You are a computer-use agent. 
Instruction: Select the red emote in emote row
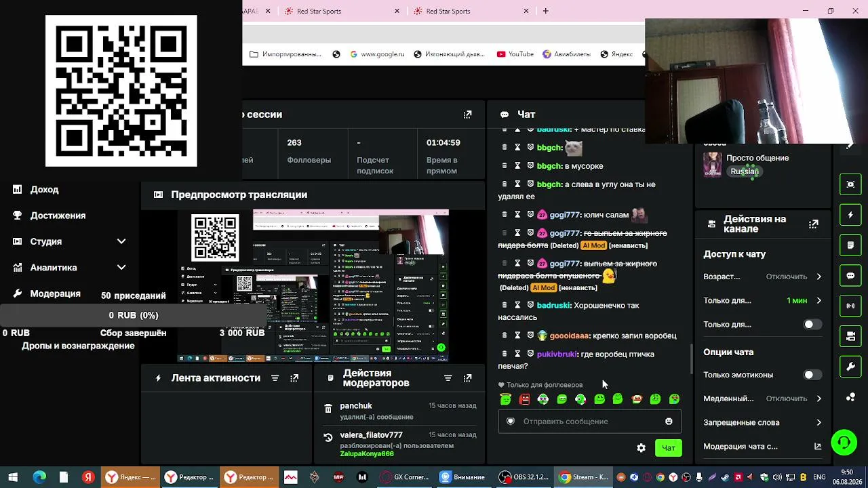coord(524,399)
